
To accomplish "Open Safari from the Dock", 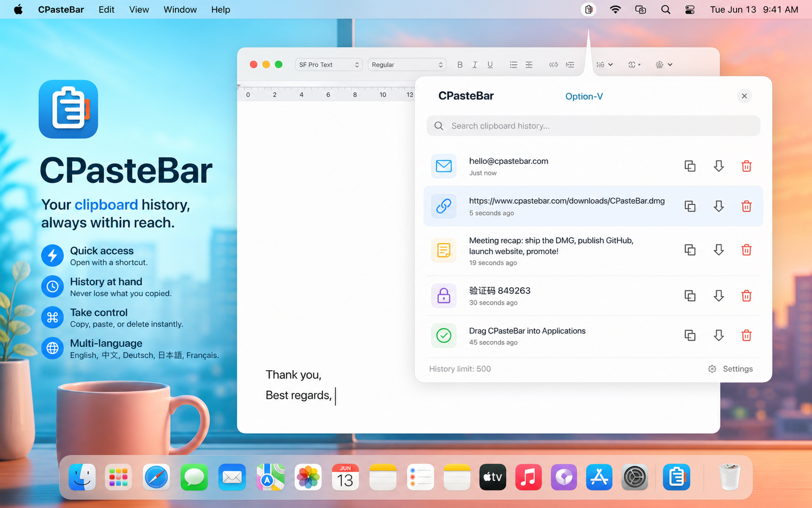I will point(156,477).
